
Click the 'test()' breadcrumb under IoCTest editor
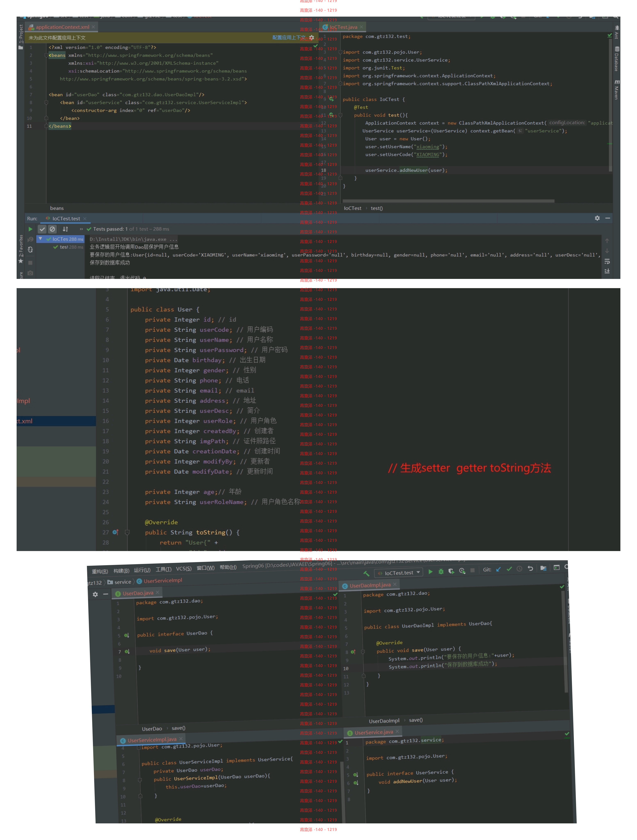pyautogui.click(x=376, y=208)
